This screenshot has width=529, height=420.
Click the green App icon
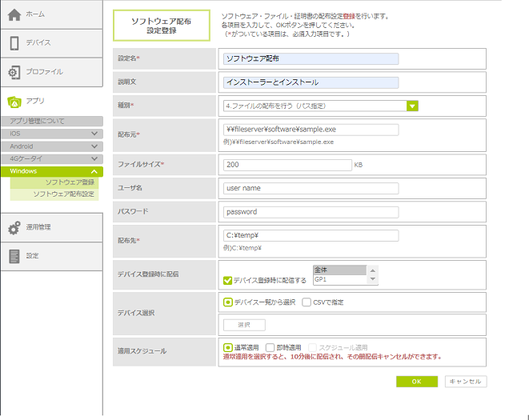(14, 102)
